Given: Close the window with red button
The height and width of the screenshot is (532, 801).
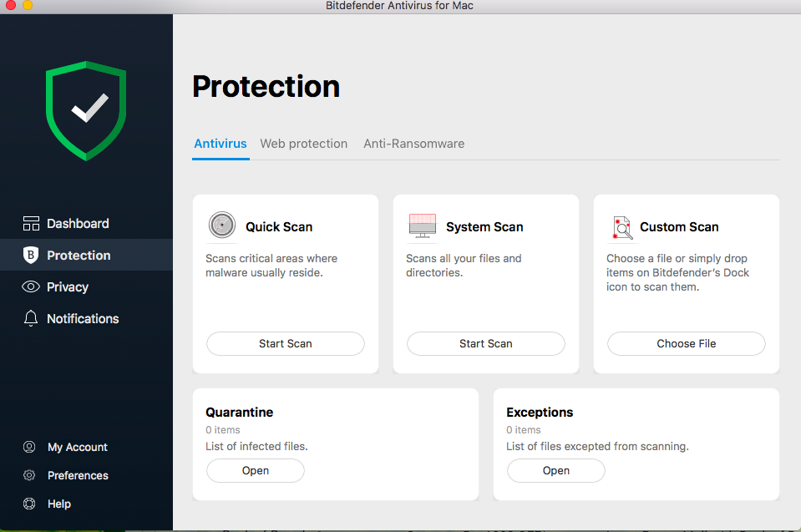Looking at the screenshot, I should (x=10, y=5).
